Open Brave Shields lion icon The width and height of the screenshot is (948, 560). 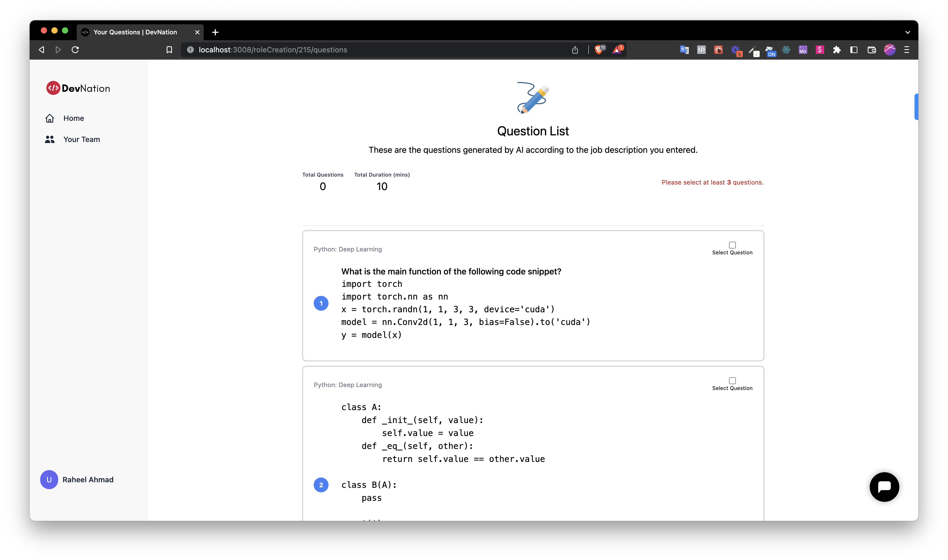pyautogui.click(x=599, y=49)
